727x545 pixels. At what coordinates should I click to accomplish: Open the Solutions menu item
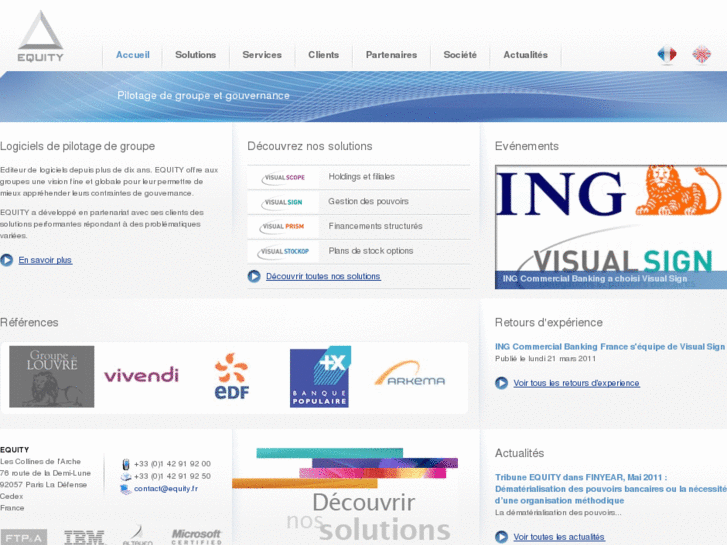point(196,55)
